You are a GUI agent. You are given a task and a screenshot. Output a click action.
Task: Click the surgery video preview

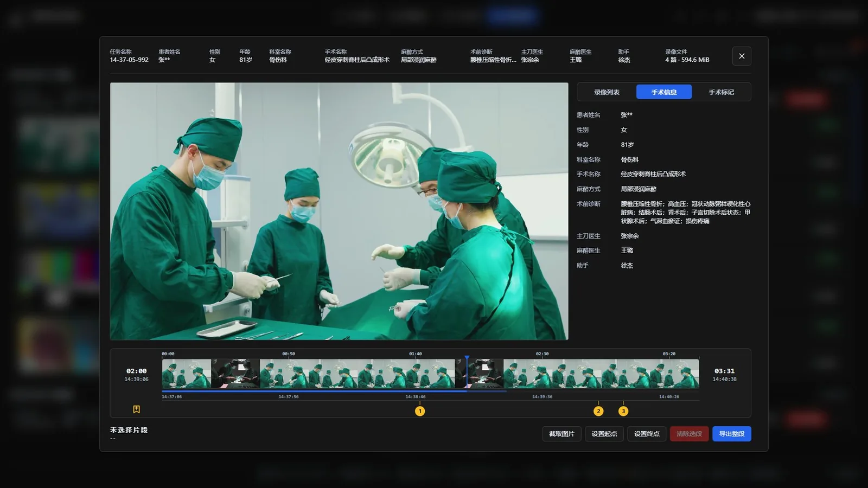point(339,211)
